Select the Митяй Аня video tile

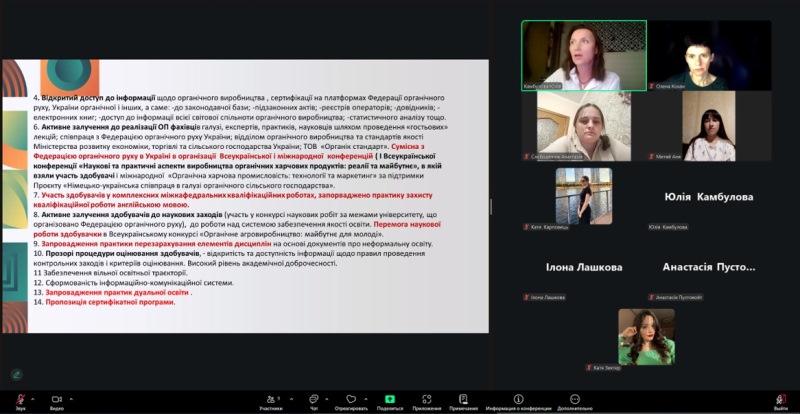pos(709,126)
